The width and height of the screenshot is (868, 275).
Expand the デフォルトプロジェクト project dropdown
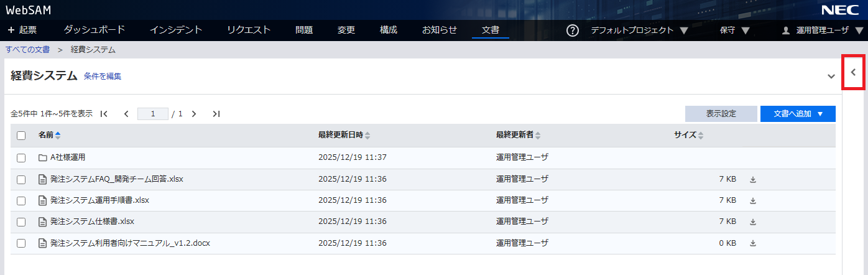point(639,30)
